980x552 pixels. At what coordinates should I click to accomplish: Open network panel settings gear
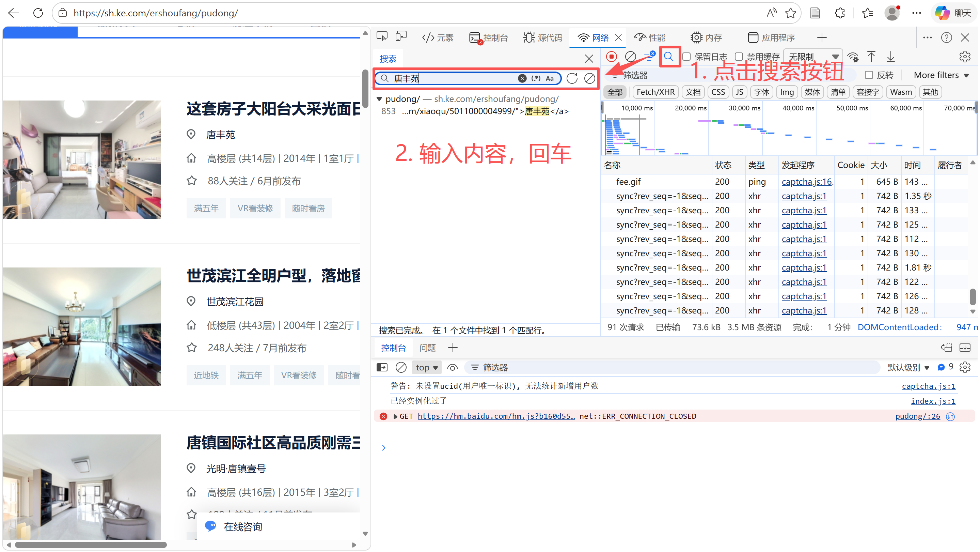(965, 57)
